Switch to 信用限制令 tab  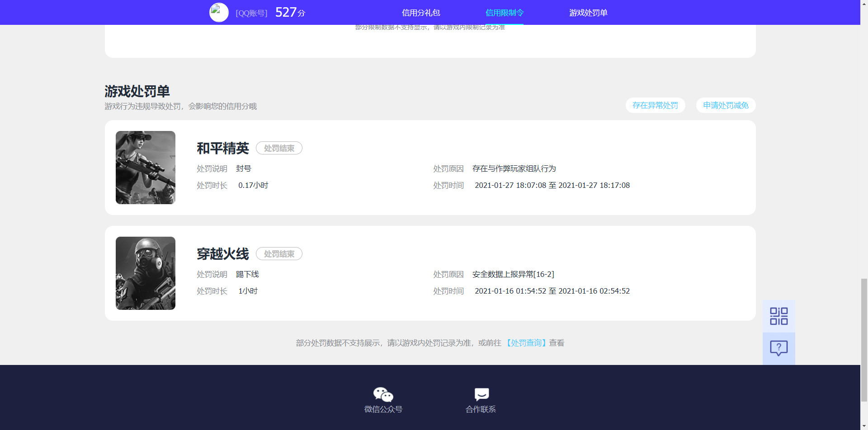(x=505, y=13)
